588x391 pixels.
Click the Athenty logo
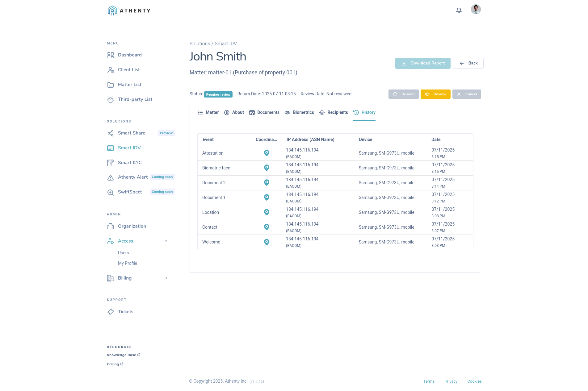129,10
